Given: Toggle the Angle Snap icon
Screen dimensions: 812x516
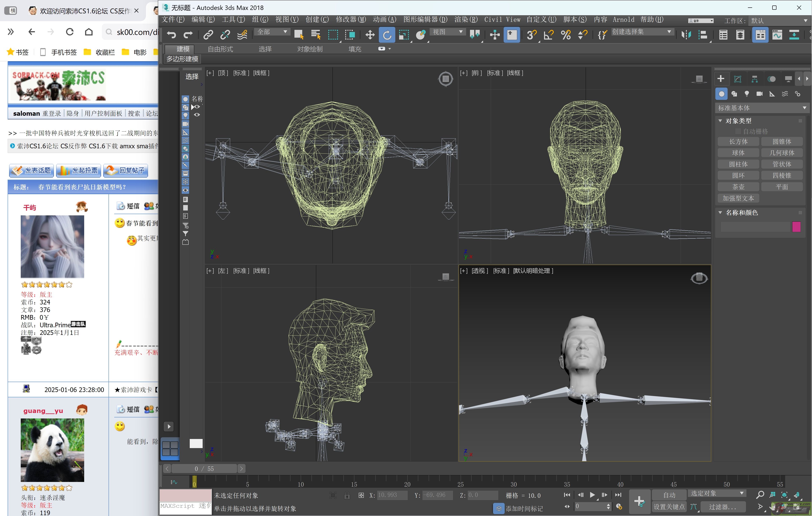Looking at the screenshot, I should (x=549, y=35).
